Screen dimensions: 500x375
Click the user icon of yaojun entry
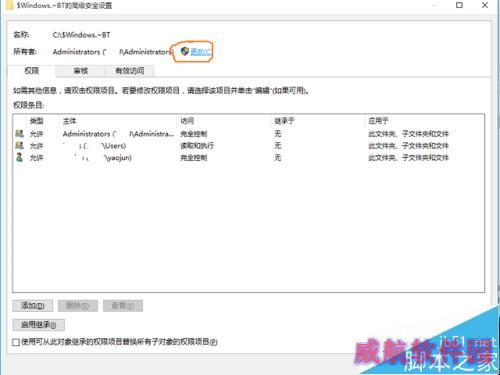click(19, 157)
